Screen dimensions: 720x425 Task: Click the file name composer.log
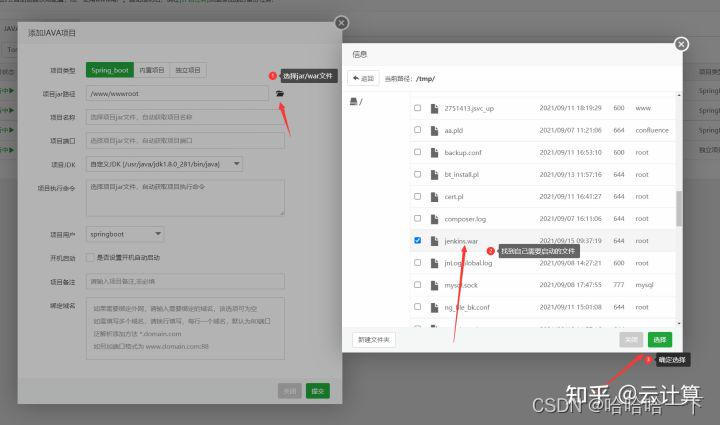[465, 219]
